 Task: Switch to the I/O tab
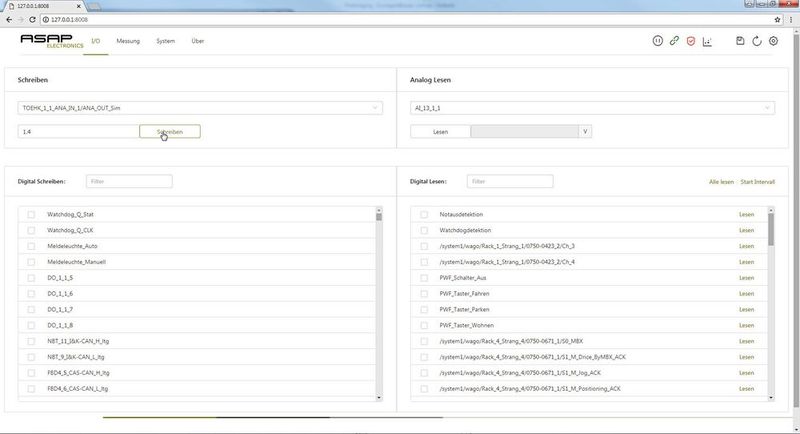pos(95,41)
